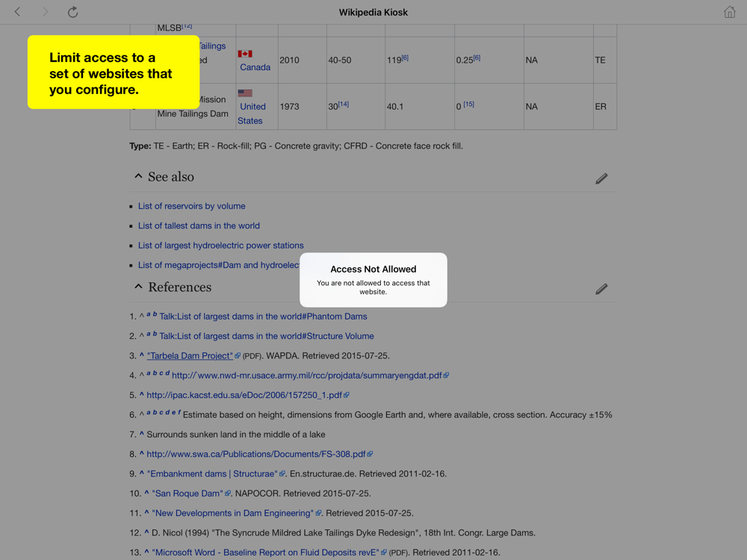Click footnote [15] beside 0
This screenshot has height=560, width=747.
point(469,104)
